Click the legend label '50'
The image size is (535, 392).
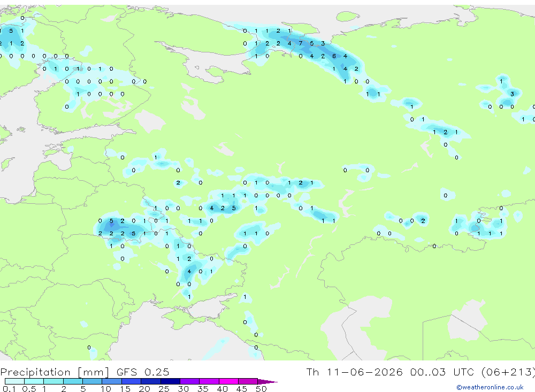click(261, 389)
